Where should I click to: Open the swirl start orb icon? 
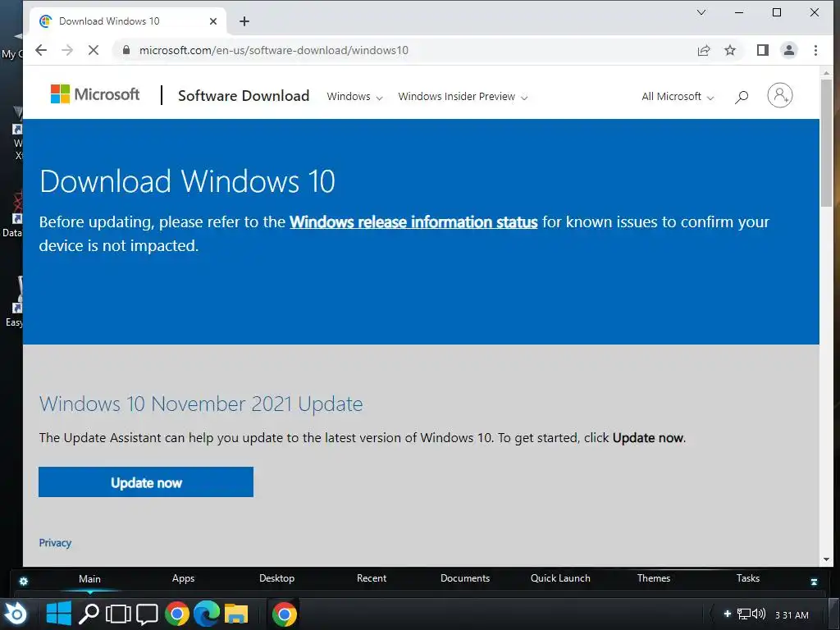click(16, 614)
